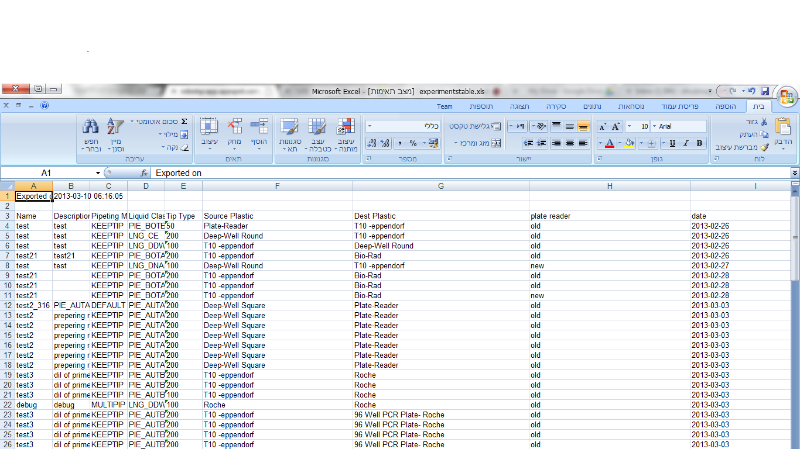800x449 pixels.
Task: Expand the Name Box dropdown arrow
Action: pos(97,173)
